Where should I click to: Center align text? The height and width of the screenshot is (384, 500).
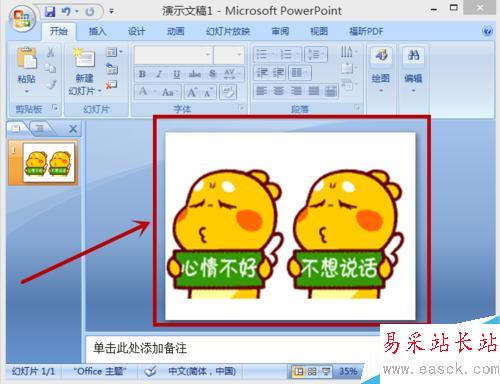279,91
